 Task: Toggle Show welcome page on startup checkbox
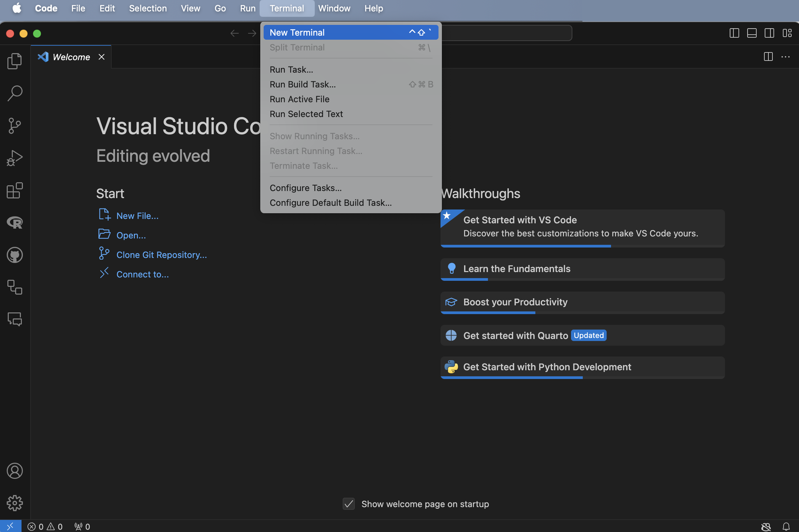coord(348,504)
